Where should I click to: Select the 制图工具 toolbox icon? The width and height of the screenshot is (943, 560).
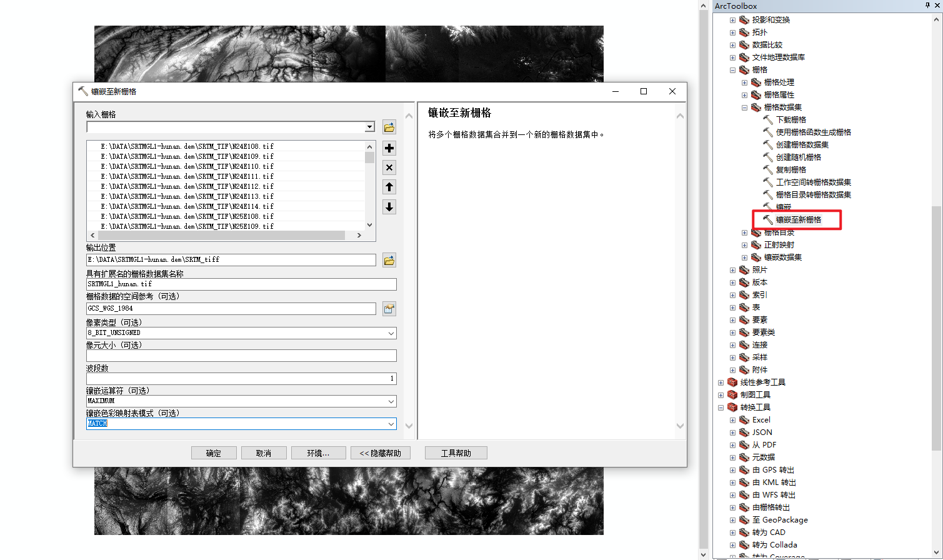coord(732,394)
